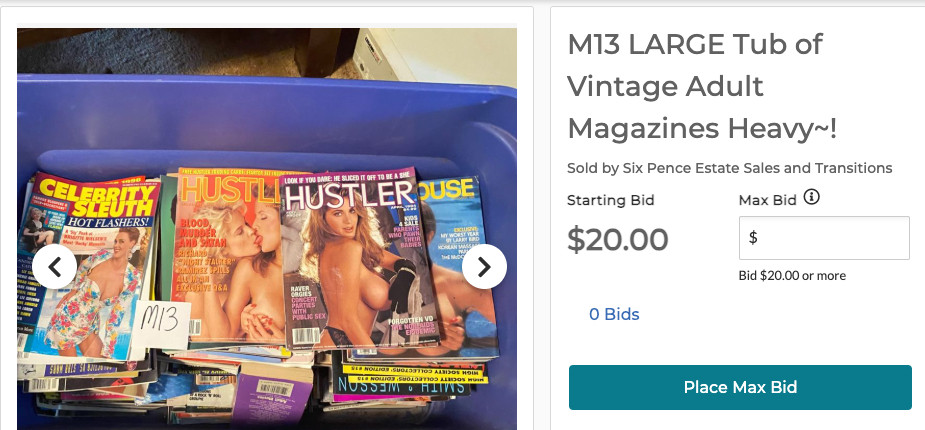Go back to previous photo using left chevron
The image size is (925, 430).
pyautogui.click(x=54, y=267)
